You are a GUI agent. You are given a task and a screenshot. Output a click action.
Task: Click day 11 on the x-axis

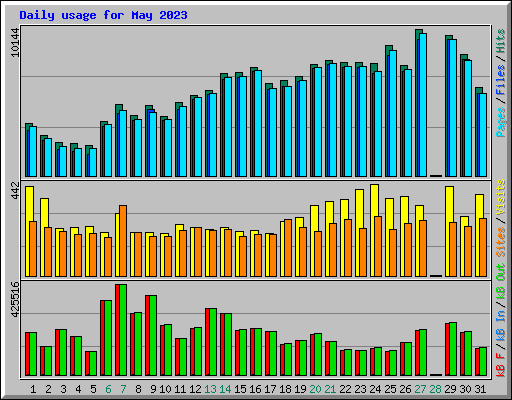click(x=180, y=389)
